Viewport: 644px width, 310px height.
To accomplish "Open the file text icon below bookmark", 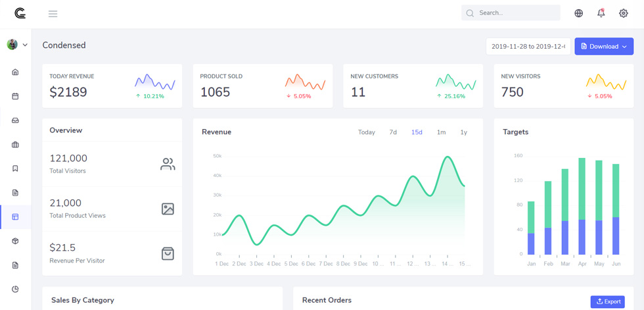I will (15, 192).
